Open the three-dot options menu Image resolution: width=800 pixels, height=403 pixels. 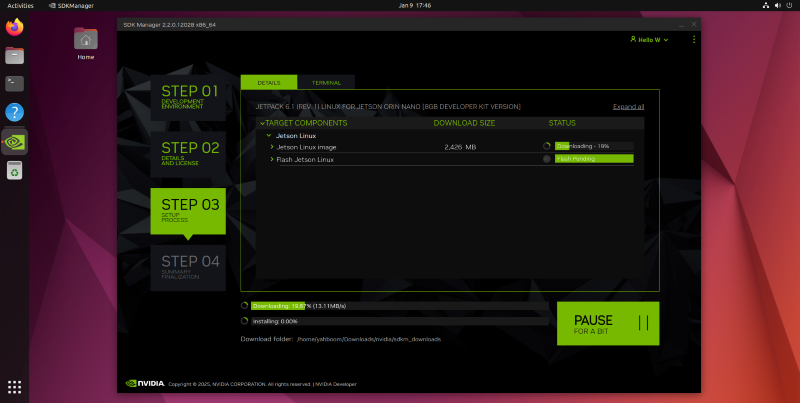point(694,40)
